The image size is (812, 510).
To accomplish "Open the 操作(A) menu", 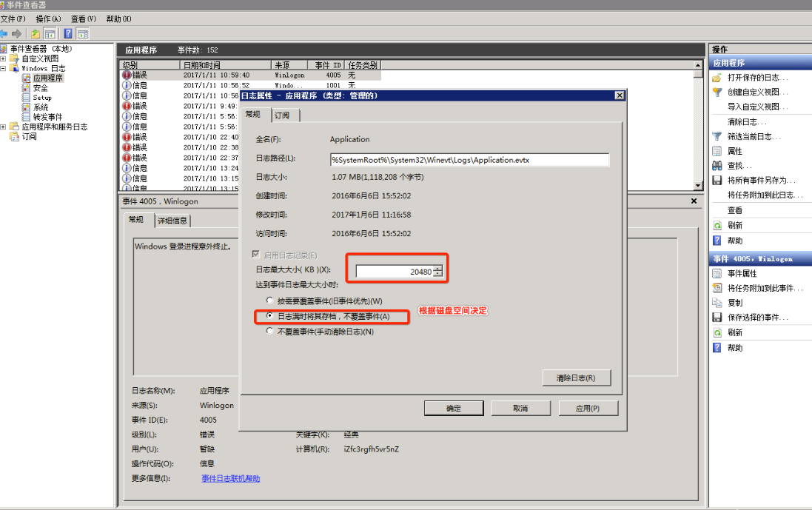I will pos(49,19).
